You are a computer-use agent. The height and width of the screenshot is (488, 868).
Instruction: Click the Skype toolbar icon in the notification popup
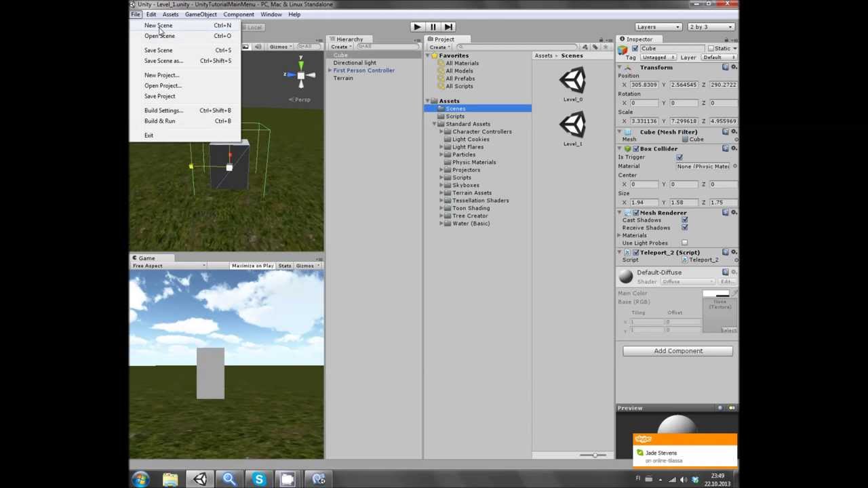pos(643,439)
